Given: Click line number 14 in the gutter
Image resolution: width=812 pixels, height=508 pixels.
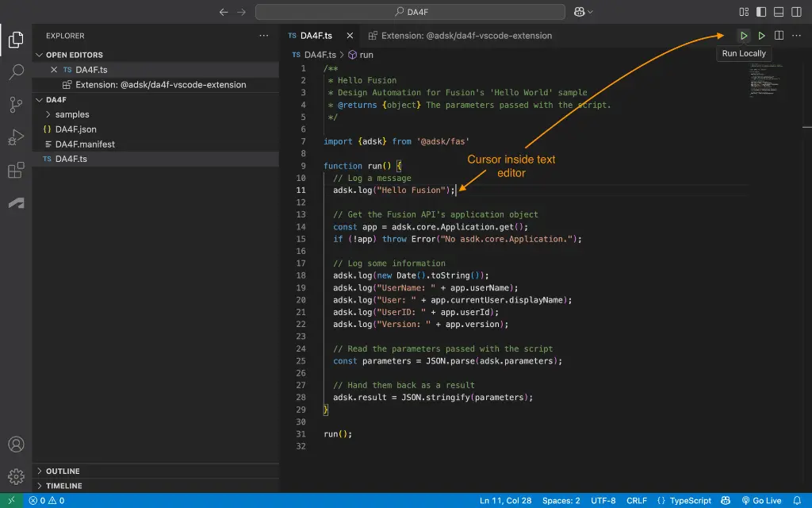Looking at the screenshot, I should pos(301,227).
